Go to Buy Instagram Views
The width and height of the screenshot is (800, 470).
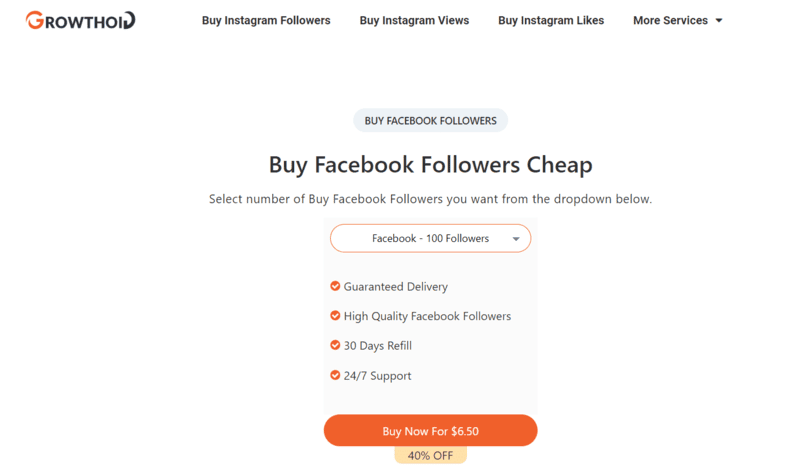click(414, 20)
